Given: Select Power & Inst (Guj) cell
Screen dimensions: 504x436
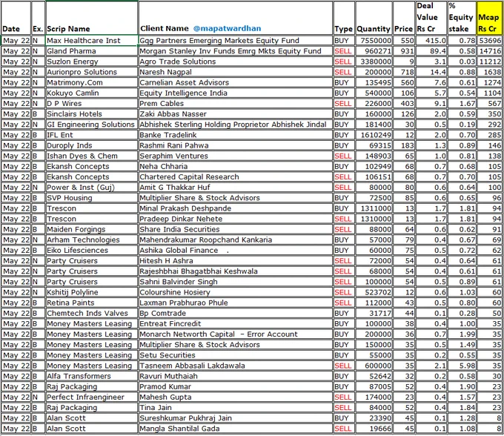Looking at the screenshot, I should click(x=92, y=188).
